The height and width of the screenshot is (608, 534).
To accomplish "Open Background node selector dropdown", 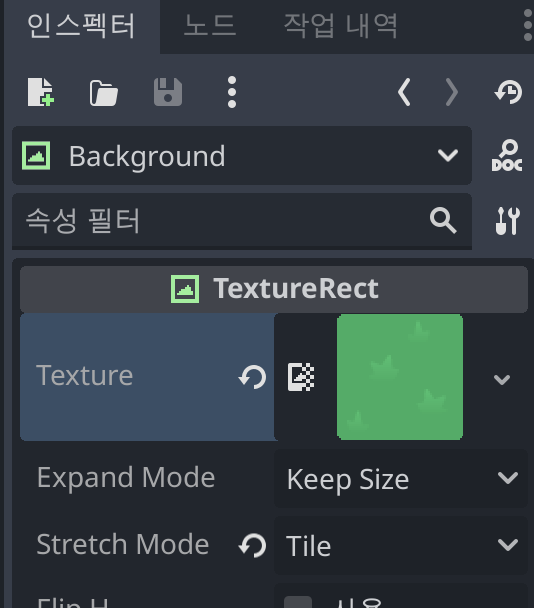I will pyautogui.click(x=242, y=155).
